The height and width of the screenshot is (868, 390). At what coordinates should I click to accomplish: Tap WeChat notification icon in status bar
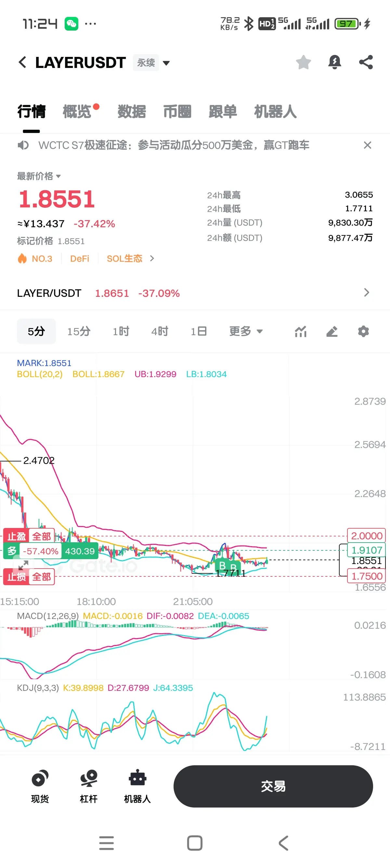(71, 24)
